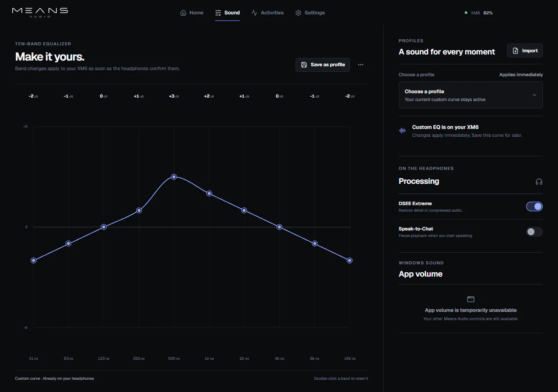The width and height of the screenshot is (558, 392).
Task: Click the Save as profile button
Action: point(323,65)
